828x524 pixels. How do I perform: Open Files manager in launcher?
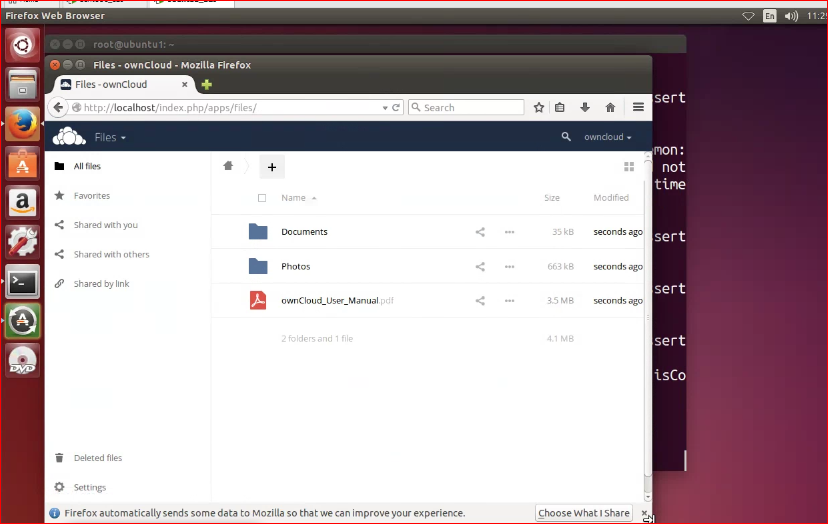coord(22,85)
